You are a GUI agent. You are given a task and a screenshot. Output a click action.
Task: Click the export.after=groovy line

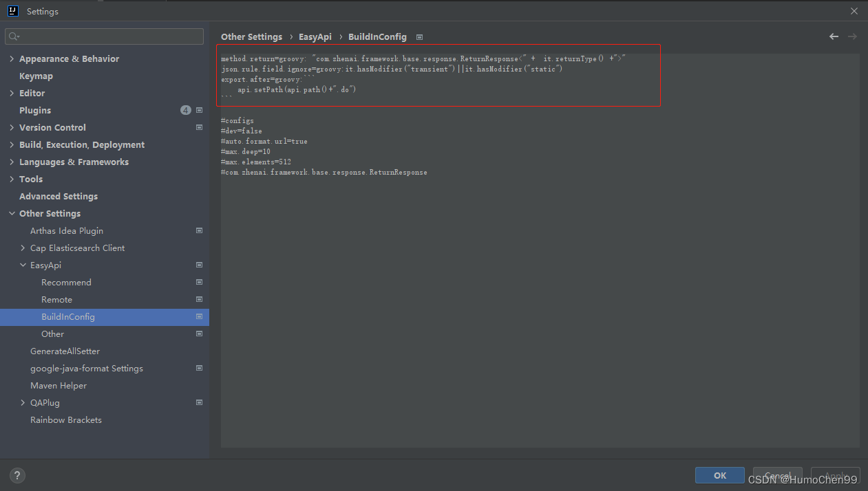tap(268, 79)
